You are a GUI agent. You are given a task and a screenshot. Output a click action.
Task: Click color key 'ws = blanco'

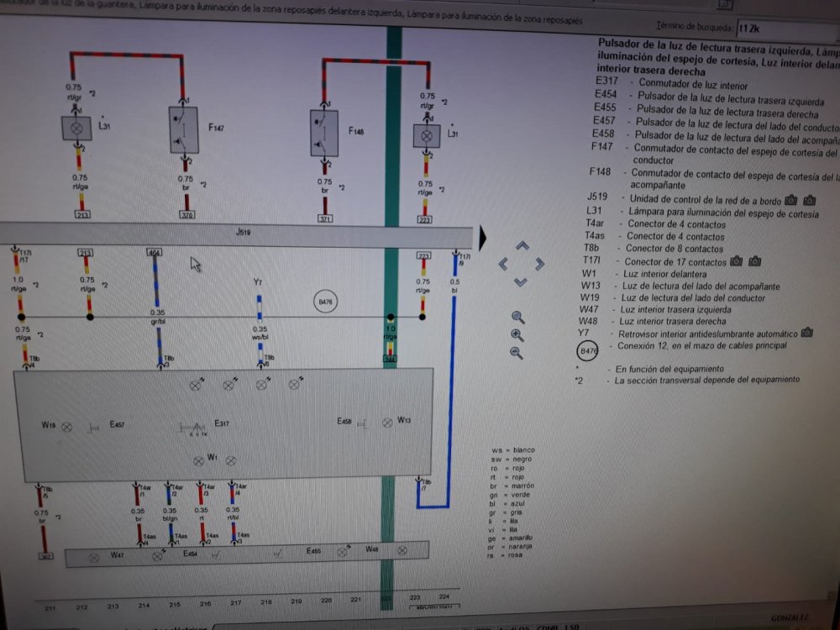[x=512, y=450]
